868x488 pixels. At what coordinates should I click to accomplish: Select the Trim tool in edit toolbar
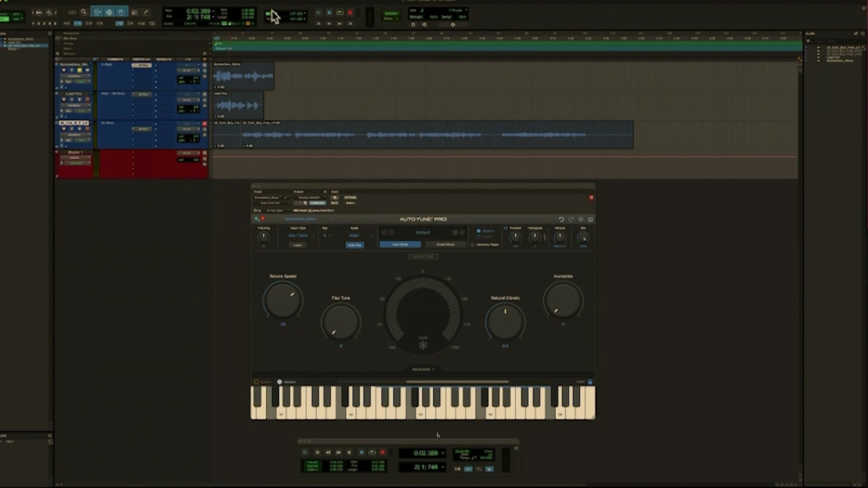(97, 12)
